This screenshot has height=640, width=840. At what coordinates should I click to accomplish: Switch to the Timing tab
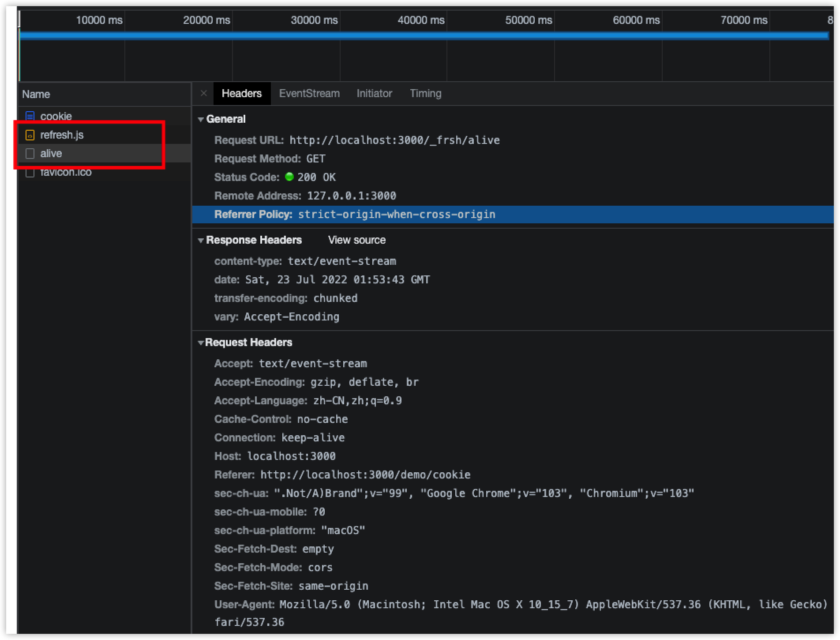click(425, 93)
